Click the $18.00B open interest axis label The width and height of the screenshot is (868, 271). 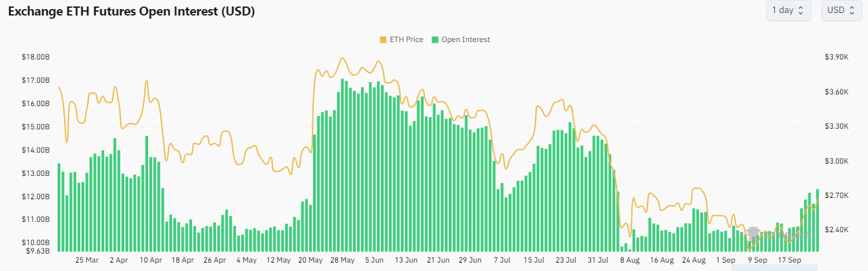pos(36,58)
